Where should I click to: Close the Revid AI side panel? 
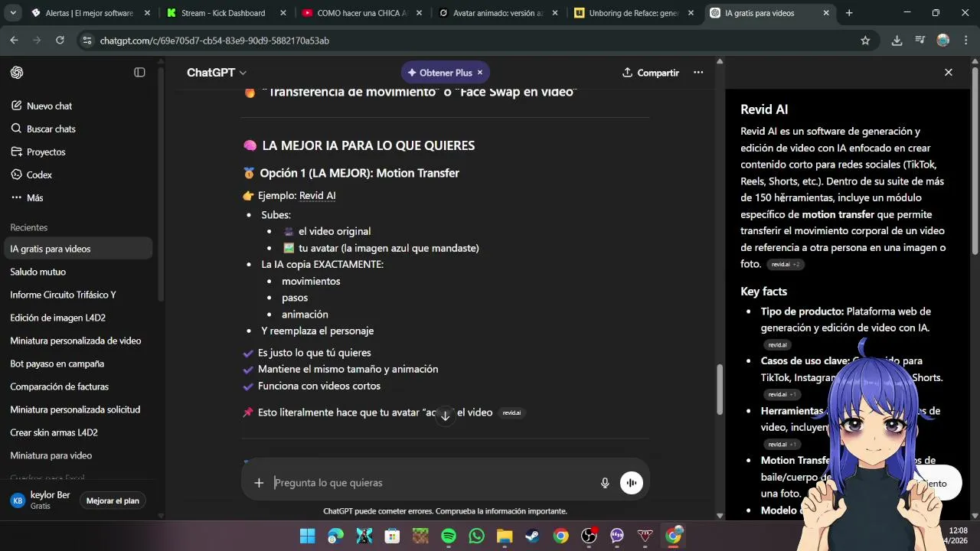click(x=949, y=73)
